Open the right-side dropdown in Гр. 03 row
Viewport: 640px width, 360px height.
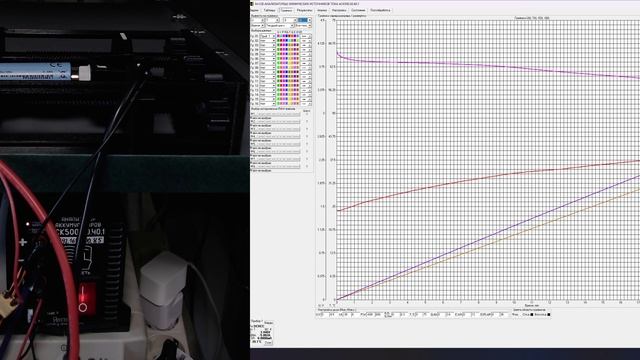click(306, 45)
